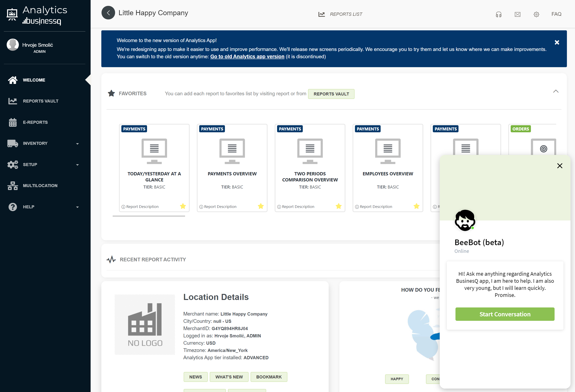Click the favorites horizontal scrollbar
Viewport: 575px width, 392px height.
coord(149,216)
